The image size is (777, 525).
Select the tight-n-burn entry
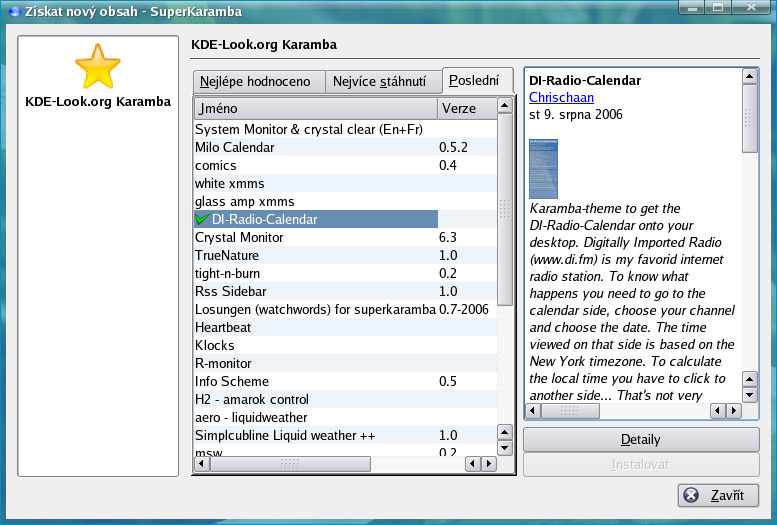point(345,273)
